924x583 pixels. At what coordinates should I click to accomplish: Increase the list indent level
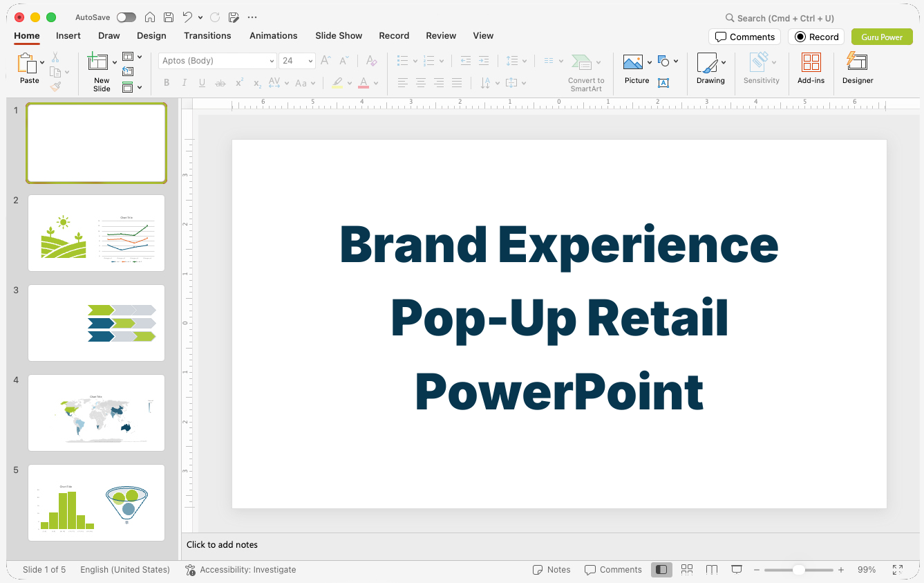pos(484,61)
